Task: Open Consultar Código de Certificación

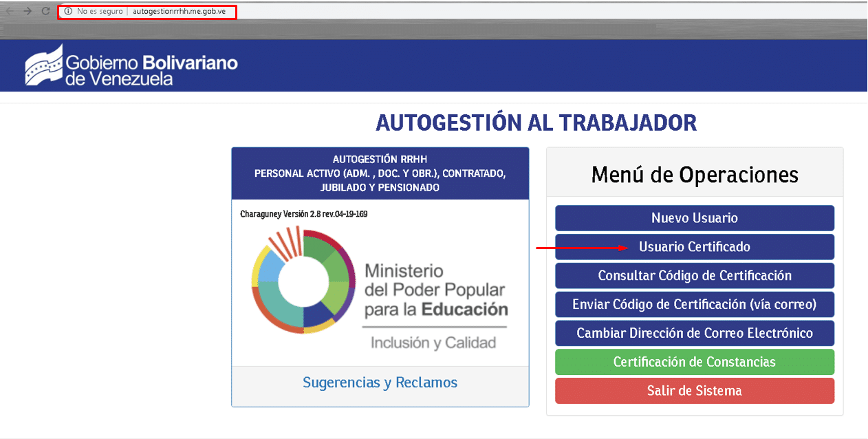Action: 695,276
